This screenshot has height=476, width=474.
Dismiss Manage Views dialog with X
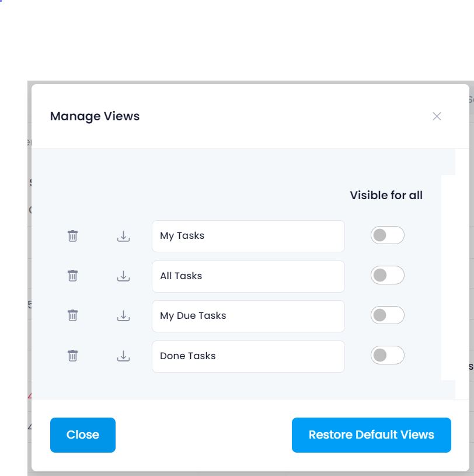pos(437,116)
